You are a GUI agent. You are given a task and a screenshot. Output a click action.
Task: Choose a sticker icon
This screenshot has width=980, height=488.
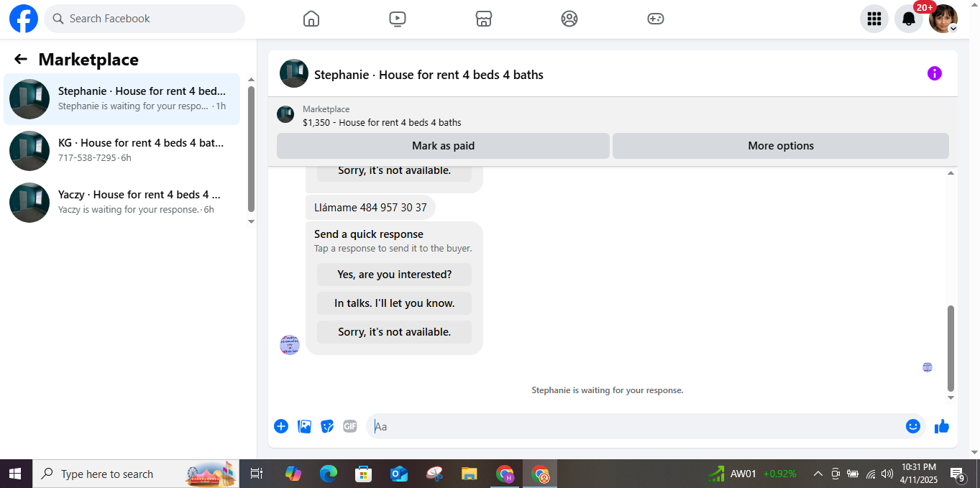[327, 426]
